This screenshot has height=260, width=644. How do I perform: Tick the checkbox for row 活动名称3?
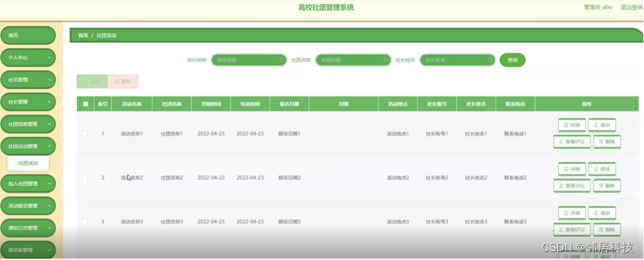pyautogui.click(x=85, y=222)
